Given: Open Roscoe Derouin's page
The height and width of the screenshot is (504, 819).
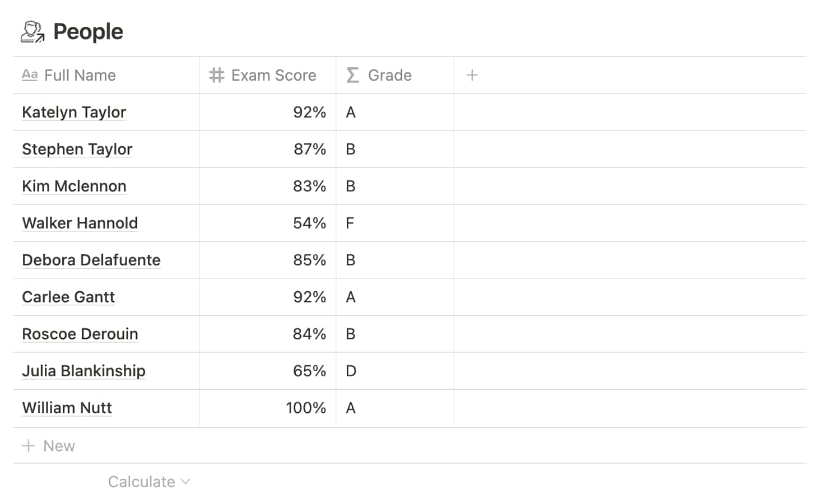Looking at the screenshot, I should [80, 334].
